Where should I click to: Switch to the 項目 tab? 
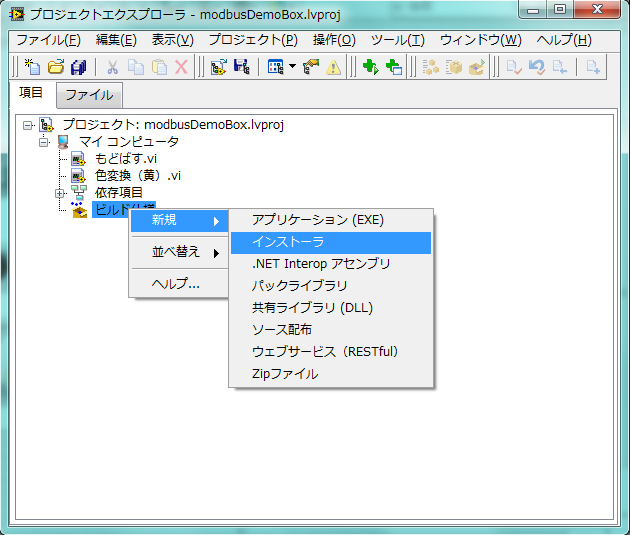pos(31,93)
